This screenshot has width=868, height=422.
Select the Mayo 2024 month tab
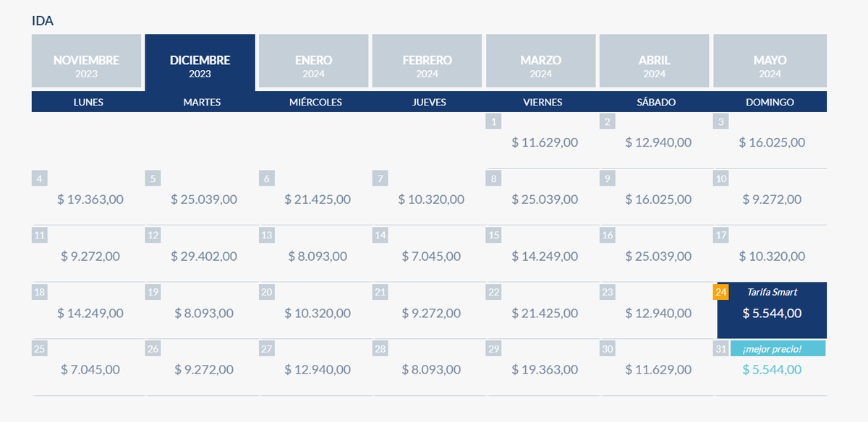pyautogui.click(x=769, y=66)
